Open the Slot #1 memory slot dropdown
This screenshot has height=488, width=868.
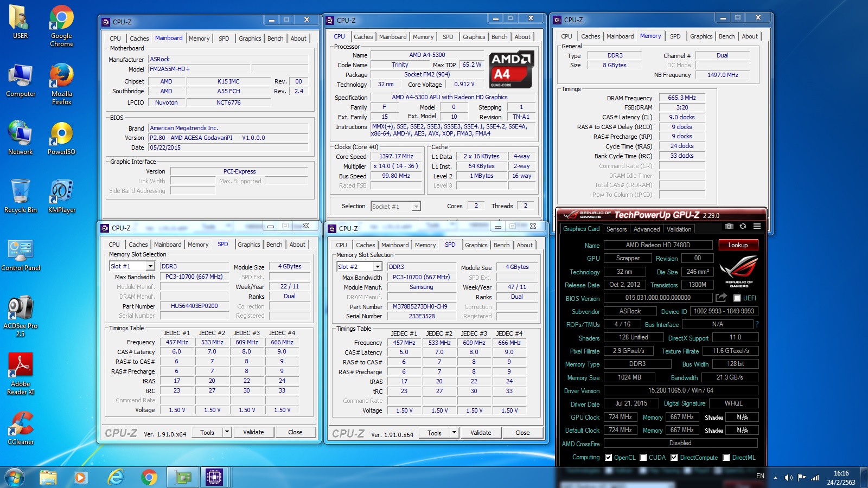point(150,266)
